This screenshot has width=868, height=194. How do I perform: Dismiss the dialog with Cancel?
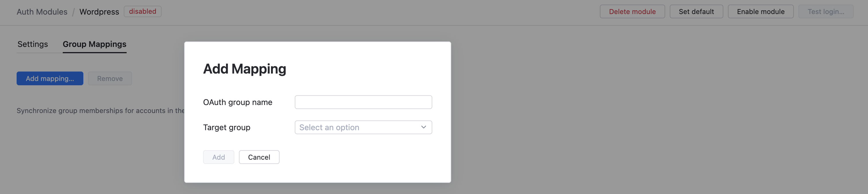coord(259,157)
